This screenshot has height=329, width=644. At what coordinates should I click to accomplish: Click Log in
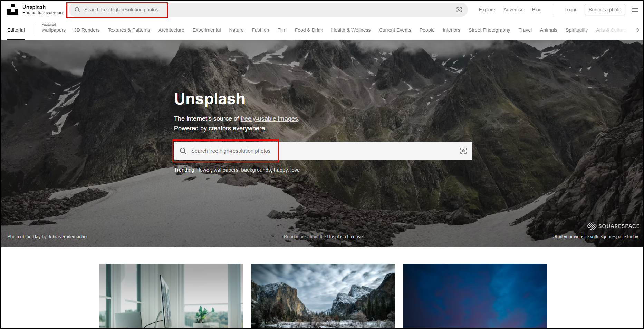(571, 10)
